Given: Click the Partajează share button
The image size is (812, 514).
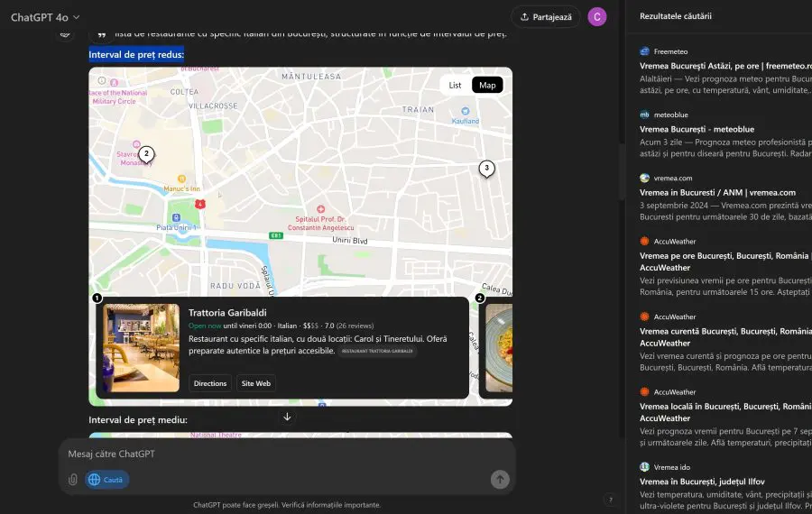Looking at the screenshot, I should (546, 17).
